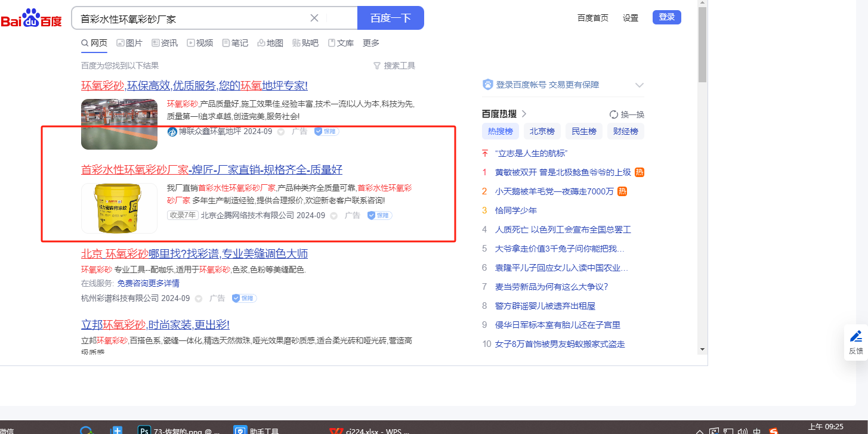Select the 热搜榜 tab
The width and height of the screenshot is (868, 434).
[x=501, y=132]
